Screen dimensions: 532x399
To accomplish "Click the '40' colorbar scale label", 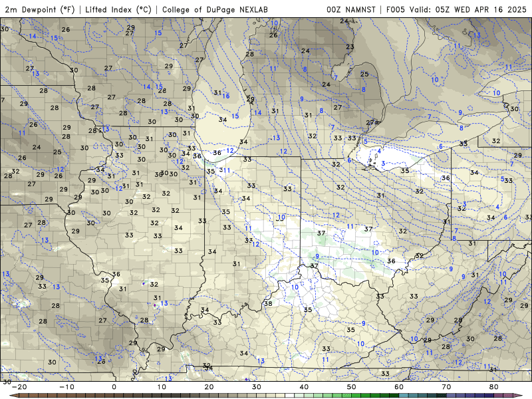I will 304,387.
